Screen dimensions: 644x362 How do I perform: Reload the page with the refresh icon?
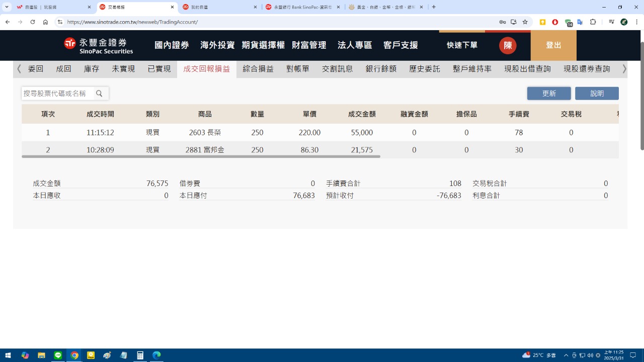[x=33, y=22]
